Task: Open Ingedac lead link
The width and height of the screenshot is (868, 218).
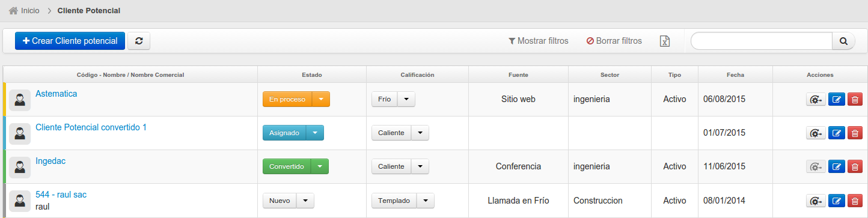Action: pos(50,161)
